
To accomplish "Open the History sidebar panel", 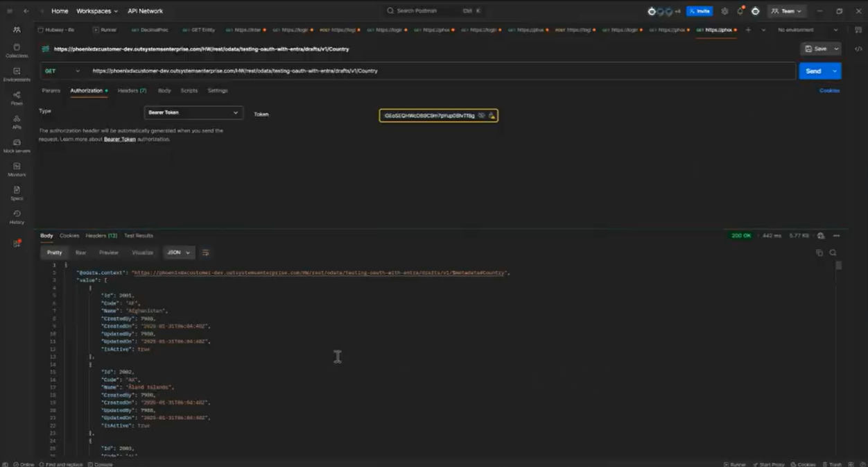I will 17,216.
